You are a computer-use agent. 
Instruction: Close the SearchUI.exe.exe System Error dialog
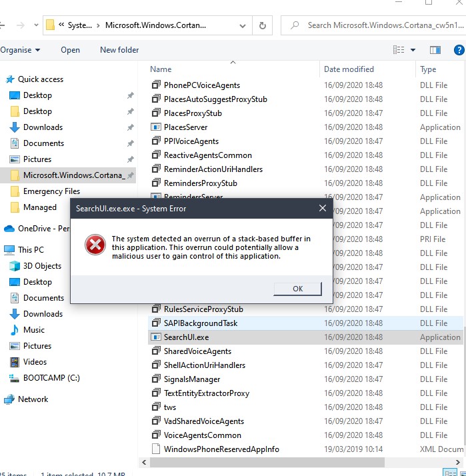tap(323, 208)
